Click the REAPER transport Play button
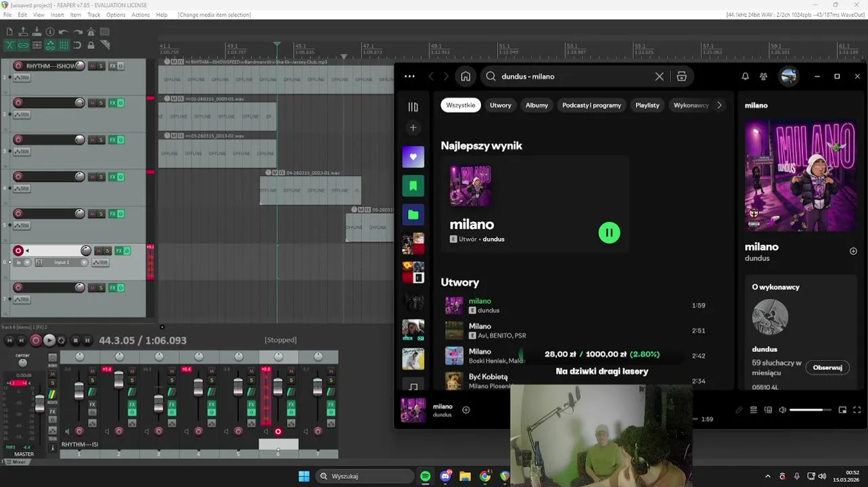Screen dimensions: 868x487 coord(49,340)
